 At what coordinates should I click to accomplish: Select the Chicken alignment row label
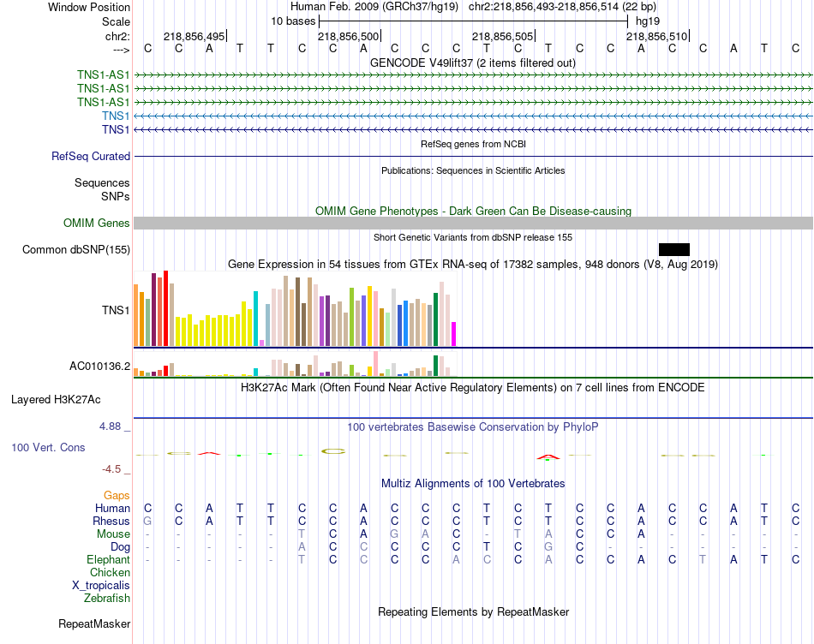tap(110, 572)
